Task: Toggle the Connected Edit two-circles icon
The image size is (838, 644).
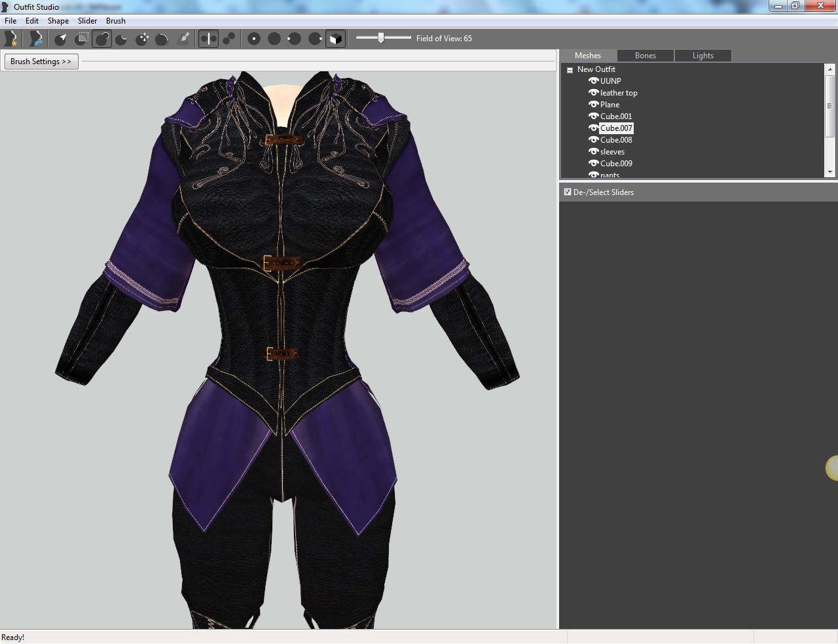Action: pos(228,39)
